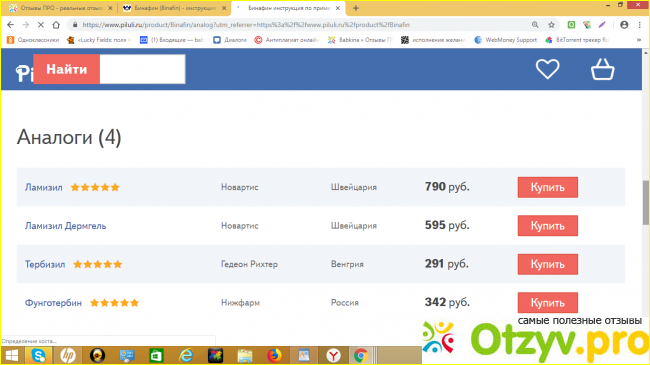Launch Firefox from the taskbar

pyautogui.click(x=274, y=355)
